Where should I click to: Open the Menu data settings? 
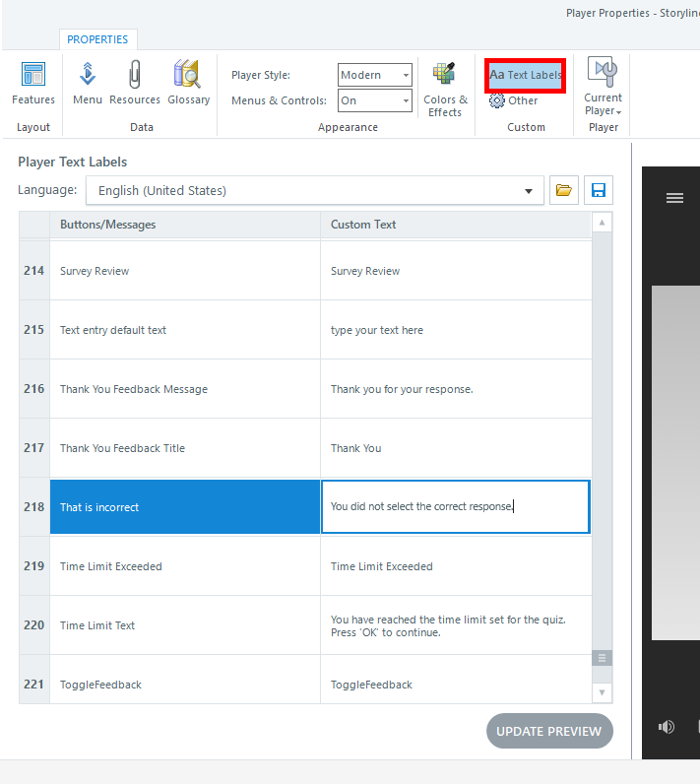pos(88,83)
